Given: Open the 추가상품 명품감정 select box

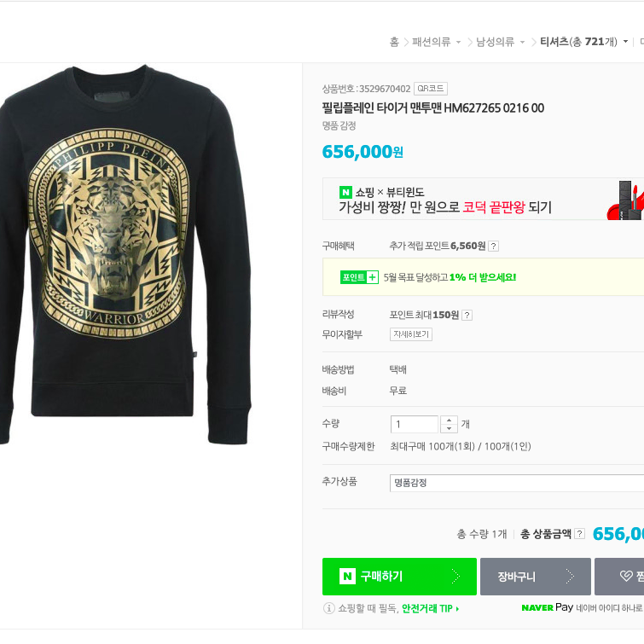Looking at the screenshot, I should [517, 483].
